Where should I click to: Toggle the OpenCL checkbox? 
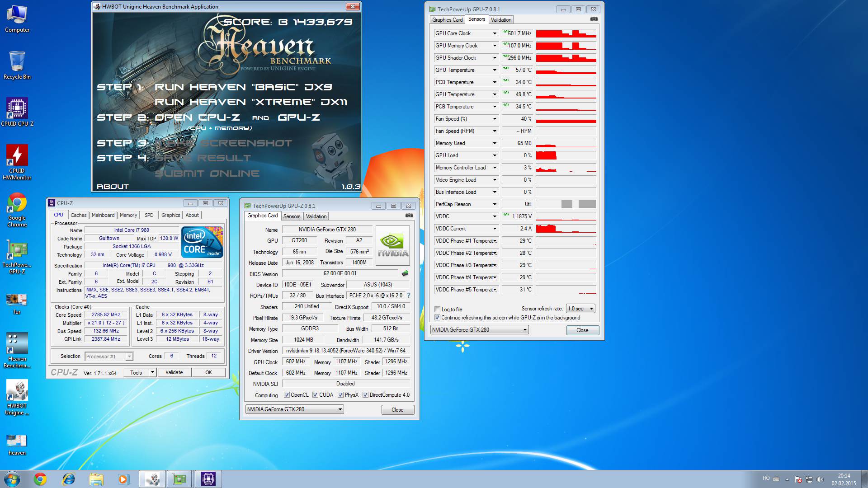tap(287, 395)
